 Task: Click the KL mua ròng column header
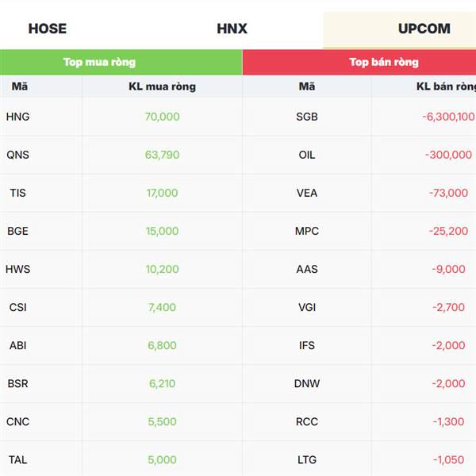click(162, 86)
